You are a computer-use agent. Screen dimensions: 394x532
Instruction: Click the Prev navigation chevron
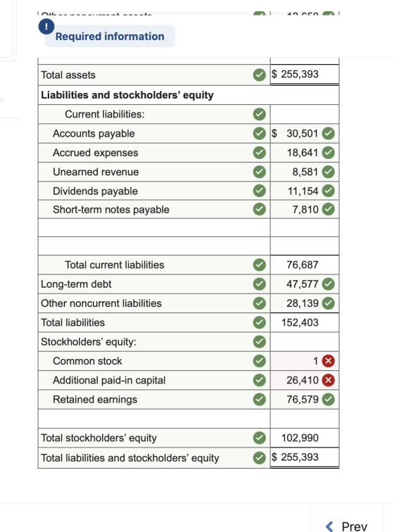pos(329,526)
